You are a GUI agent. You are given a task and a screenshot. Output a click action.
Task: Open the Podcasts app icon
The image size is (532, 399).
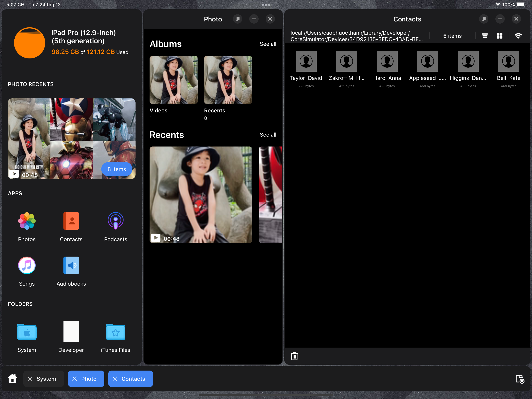[x=115, y=221]
